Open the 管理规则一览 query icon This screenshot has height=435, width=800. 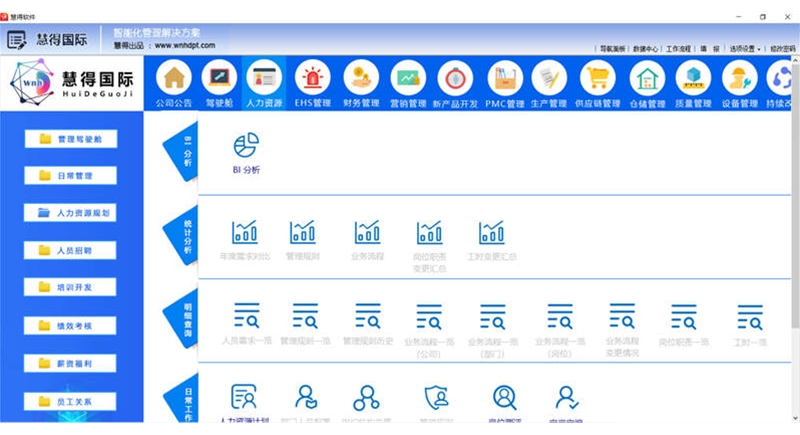(305, 315)
